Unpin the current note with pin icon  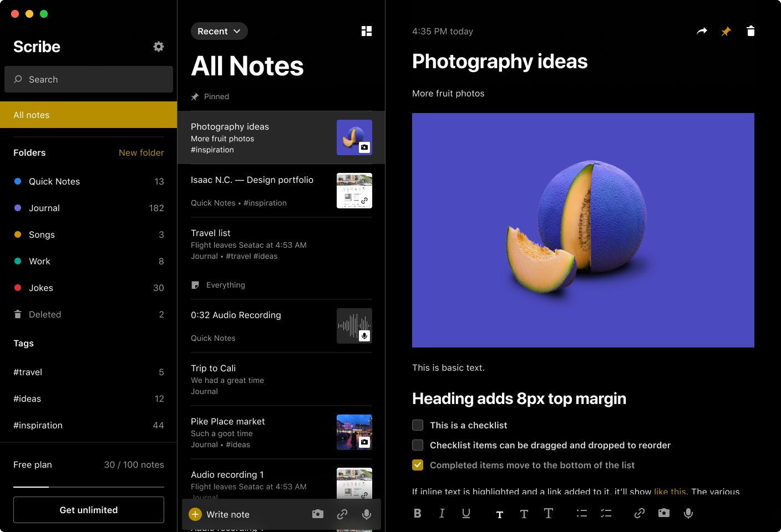(x=726, y=32)
